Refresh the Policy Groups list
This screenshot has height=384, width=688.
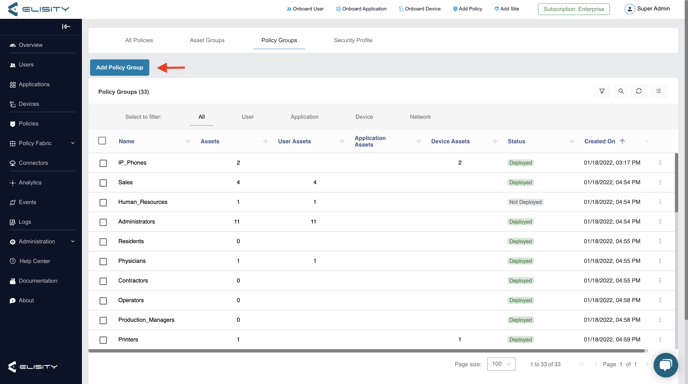pyautogui.click(x=639, y=91)
